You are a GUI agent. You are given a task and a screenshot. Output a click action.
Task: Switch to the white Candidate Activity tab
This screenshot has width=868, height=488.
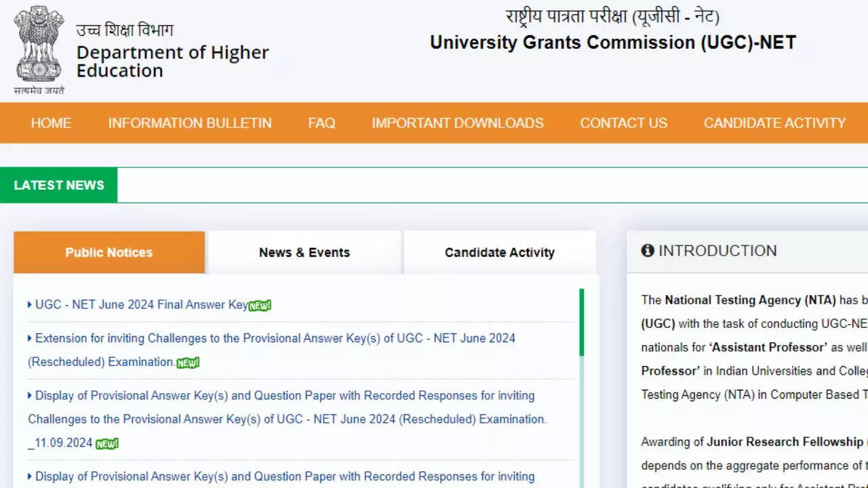tap(500, 252)
